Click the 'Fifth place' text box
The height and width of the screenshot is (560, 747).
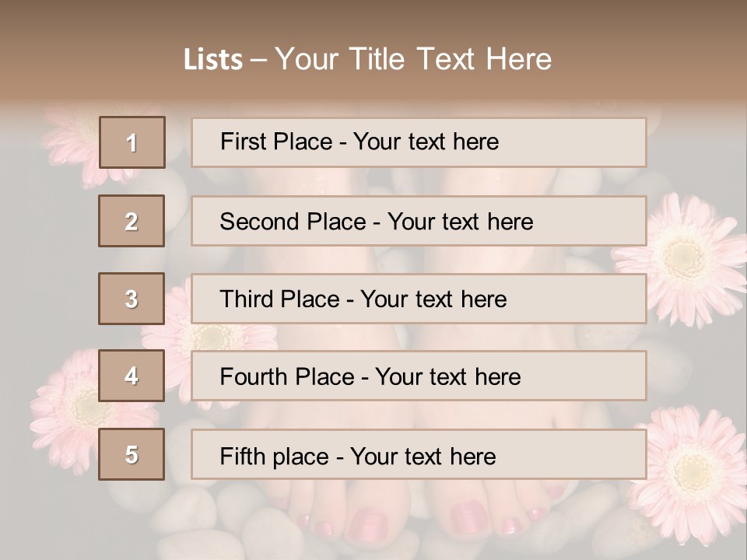point(419,454)
